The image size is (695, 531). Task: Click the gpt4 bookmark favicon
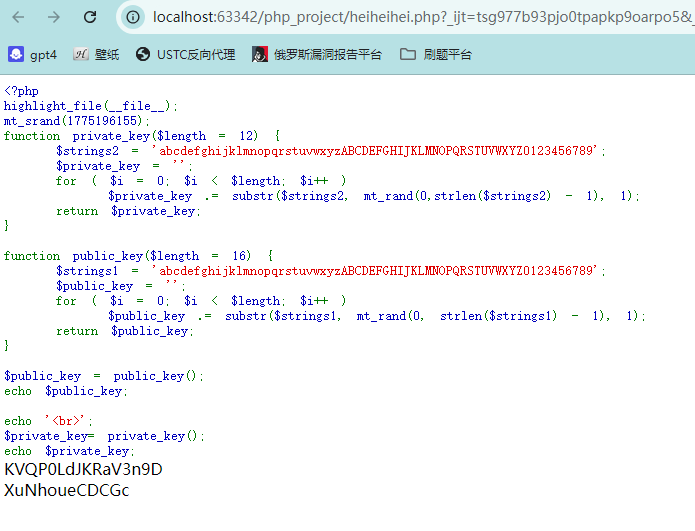point(16,54)
